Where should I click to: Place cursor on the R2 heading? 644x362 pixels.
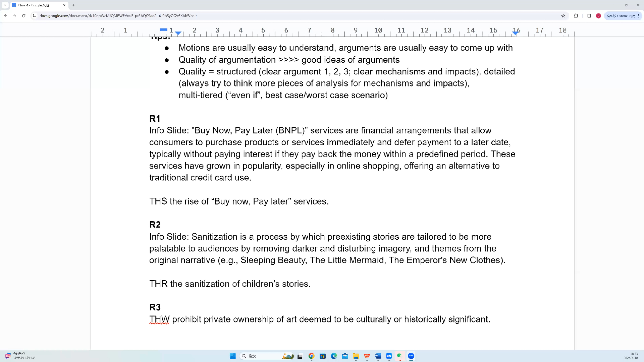click(x=155, y=225)
